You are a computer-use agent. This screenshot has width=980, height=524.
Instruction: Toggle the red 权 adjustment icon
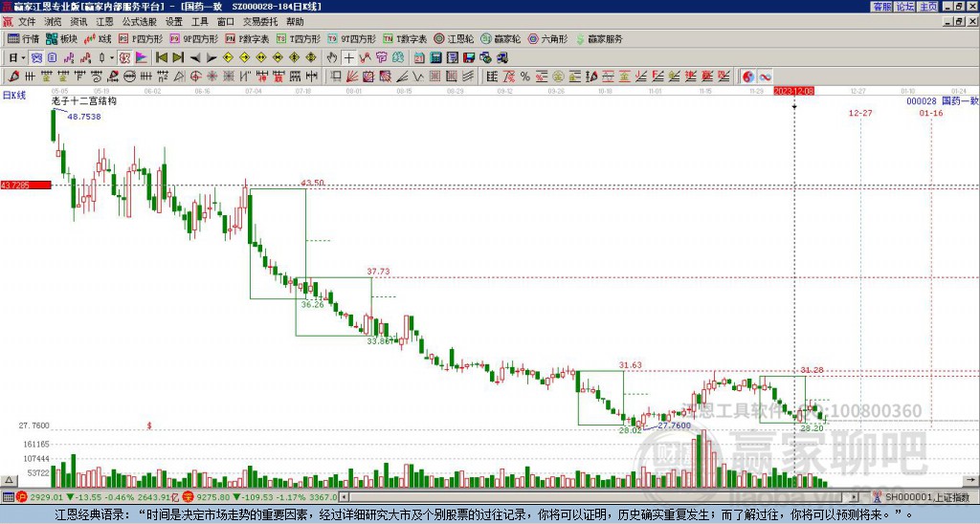124,58
